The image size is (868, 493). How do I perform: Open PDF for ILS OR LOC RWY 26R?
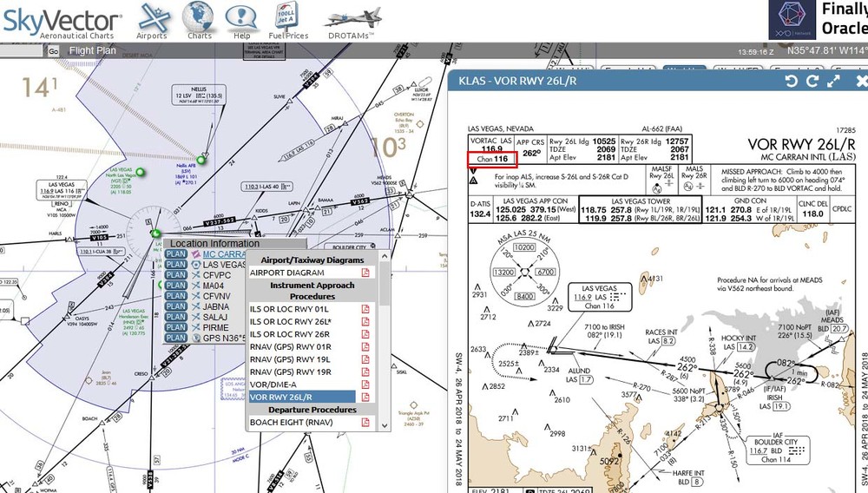click(x=365, y=334)
